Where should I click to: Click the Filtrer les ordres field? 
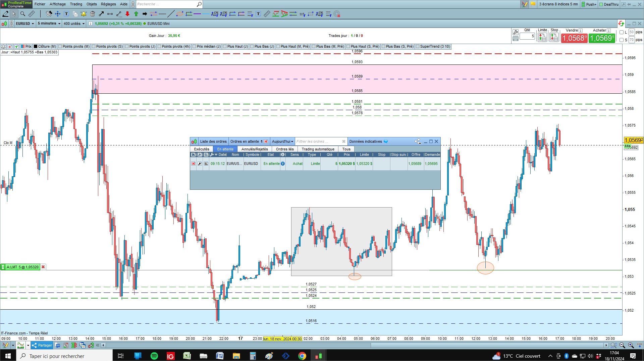click(x=320, y=141)
